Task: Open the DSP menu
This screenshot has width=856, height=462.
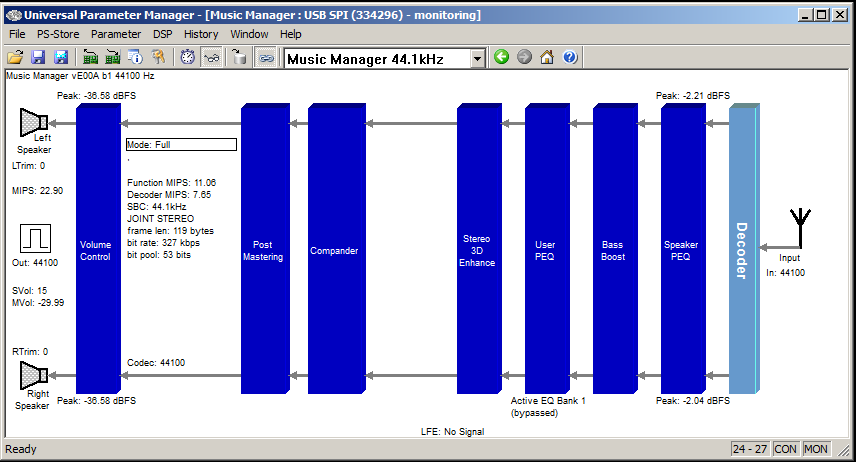Action: [x=163, y=34]
